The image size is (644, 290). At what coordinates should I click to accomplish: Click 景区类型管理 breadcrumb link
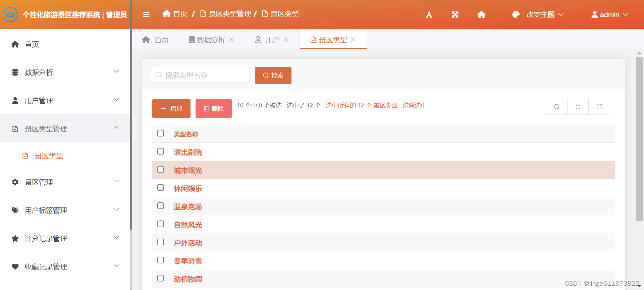click(x=226, y=14)
